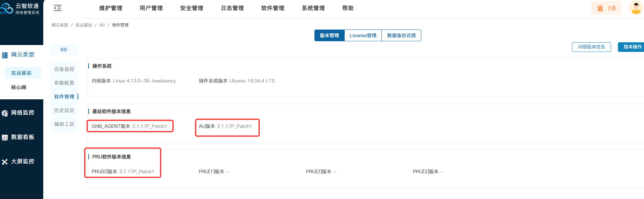Open the 软件管理 top menu

click(273, 8)
